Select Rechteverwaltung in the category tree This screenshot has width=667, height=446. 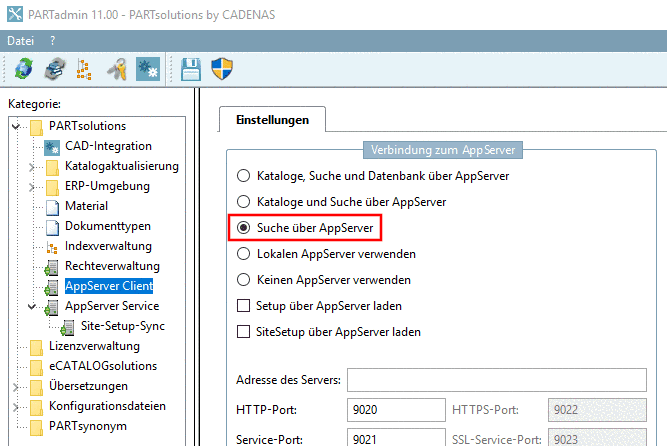coord(112,266)
